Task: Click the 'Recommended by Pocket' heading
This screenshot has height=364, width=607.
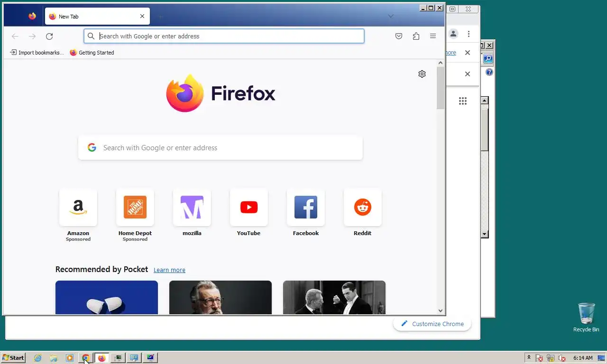Action: click(101, 269)
